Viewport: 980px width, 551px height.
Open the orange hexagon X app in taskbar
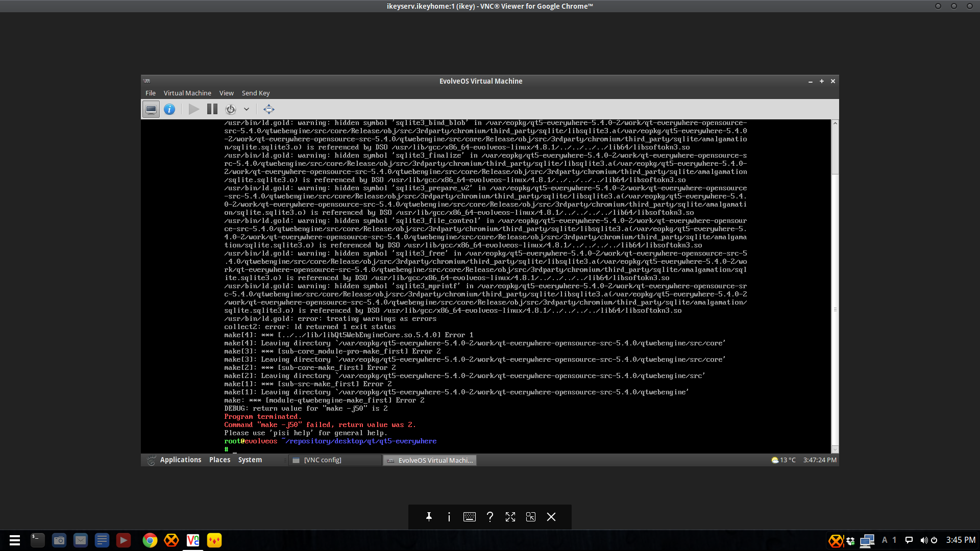[171, 540]
